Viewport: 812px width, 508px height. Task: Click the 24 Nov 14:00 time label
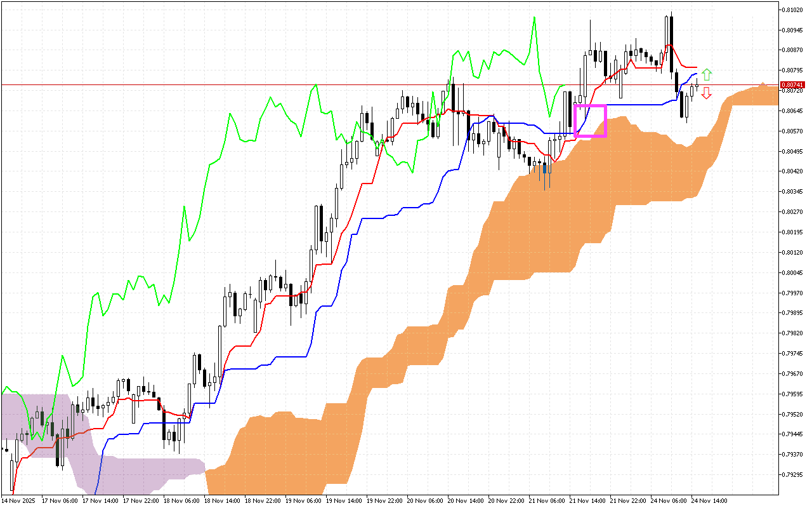(709, 500)
